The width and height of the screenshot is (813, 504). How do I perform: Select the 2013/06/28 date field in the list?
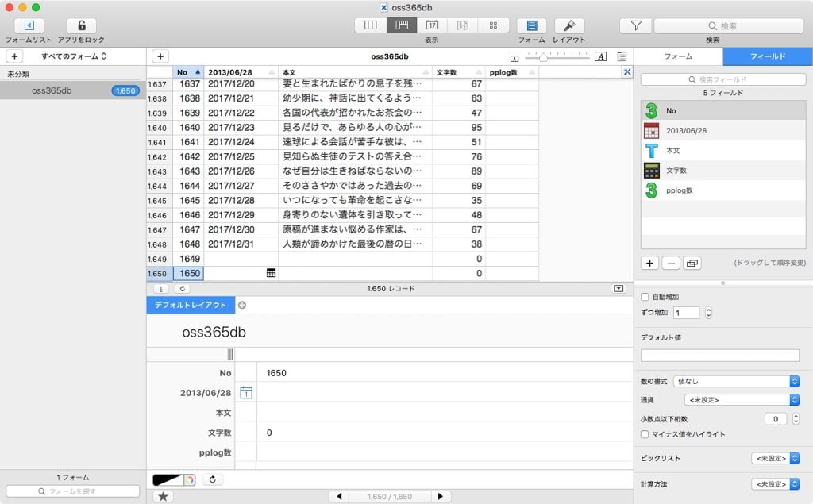pyautogui.click(x=723, y=131)
